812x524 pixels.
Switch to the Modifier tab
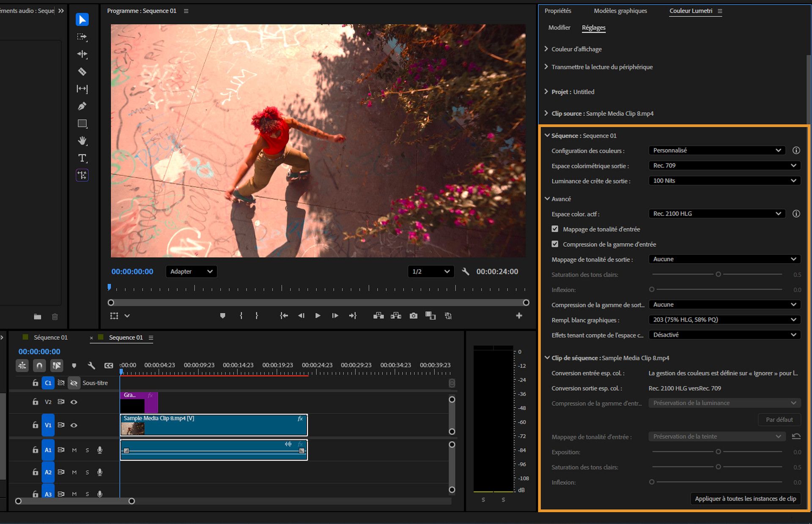(x=559, y=27)
